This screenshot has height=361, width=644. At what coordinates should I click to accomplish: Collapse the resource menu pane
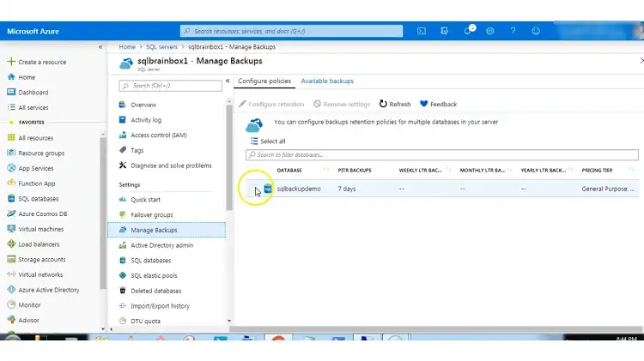[228, 81]
